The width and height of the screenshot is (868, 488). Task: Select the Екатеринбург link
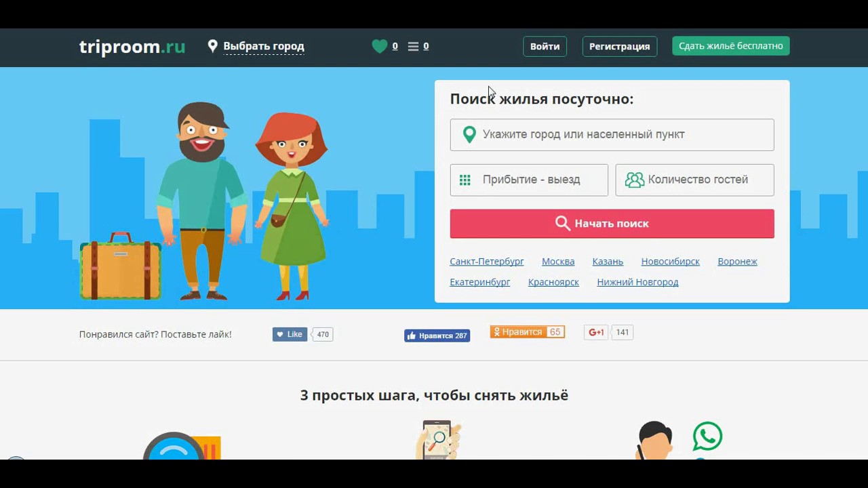coord(479,282)
